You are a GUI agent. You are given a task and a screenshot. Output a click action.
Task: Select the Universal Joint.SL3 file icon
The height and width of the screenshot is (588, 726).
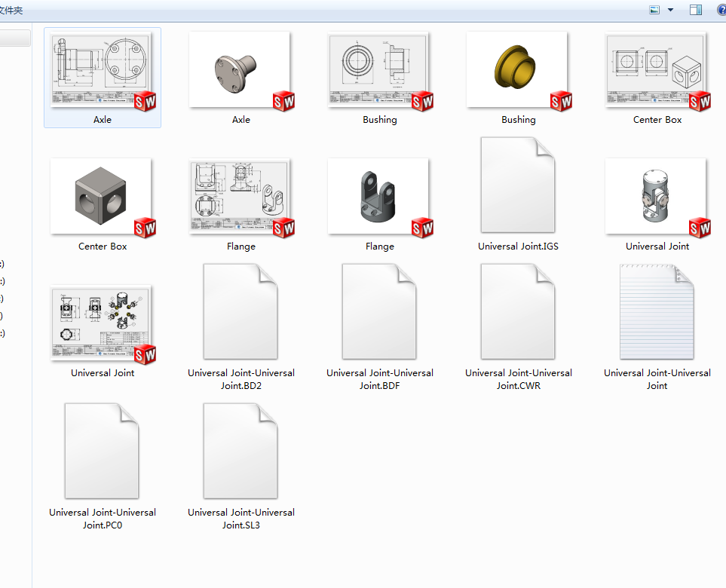tap(240, 451)
